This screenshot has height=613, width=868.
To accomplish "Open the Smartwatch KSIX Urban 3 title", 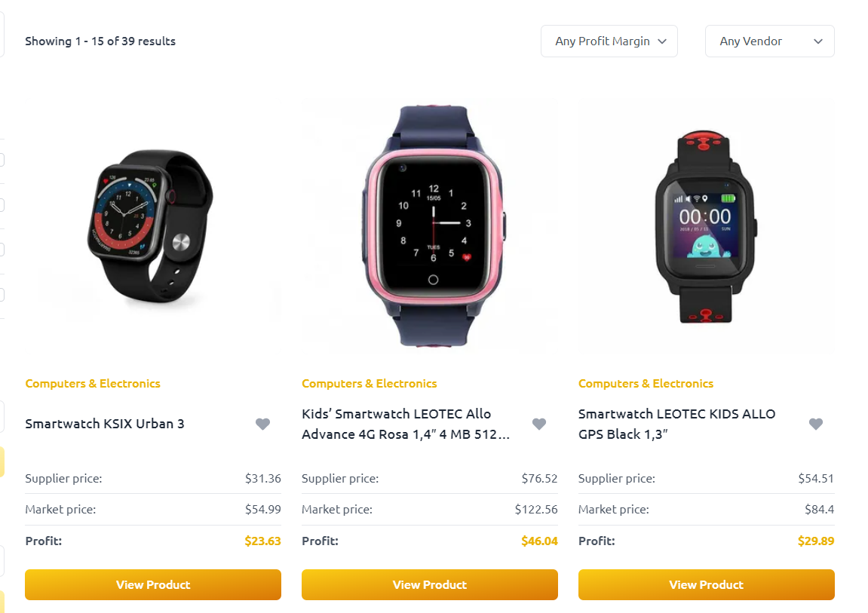I will point(105,424).
